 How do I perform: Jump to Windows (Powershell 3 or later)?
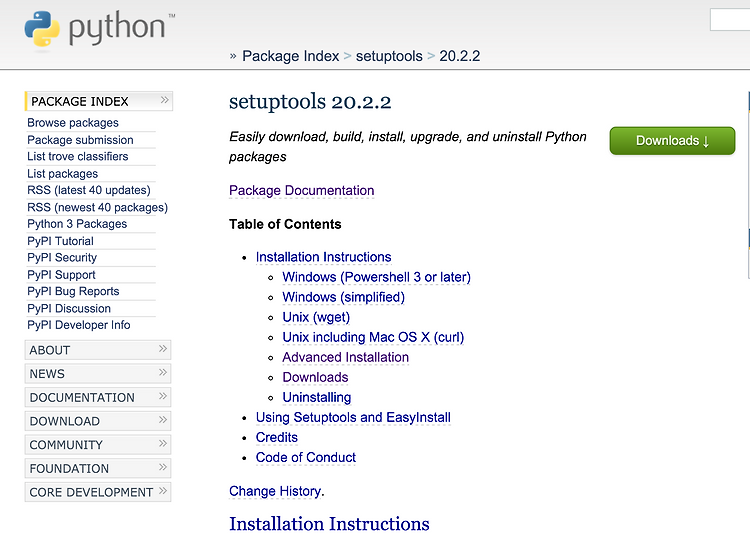[x=376, y=277]
